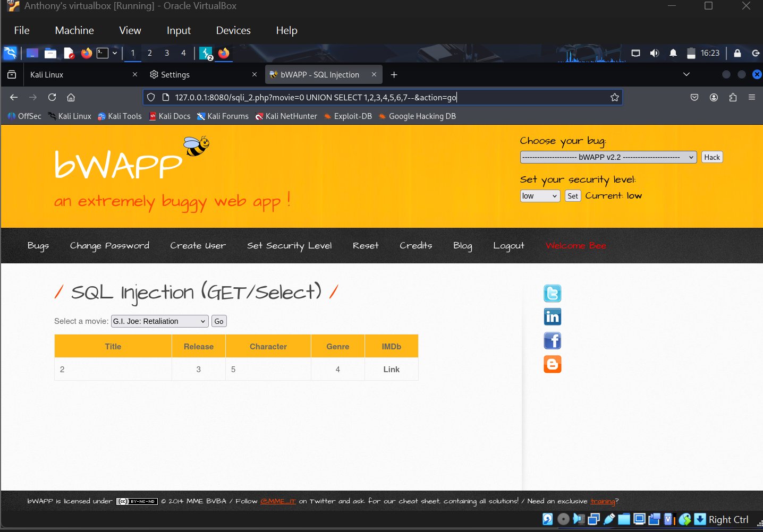This screenshot has height=532, width=763.
Task: Open the Facebook icon link
Action: pyautogui.click(x=552, y=341)
